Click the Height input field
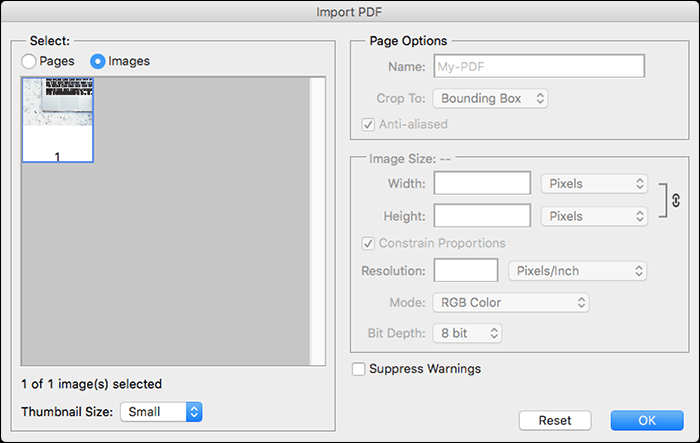 coord(482,216)
